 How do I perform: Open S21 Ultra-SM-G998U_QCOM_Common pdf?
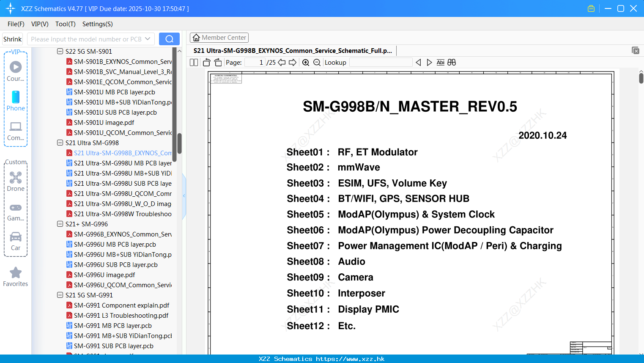[x=119, y=193]
